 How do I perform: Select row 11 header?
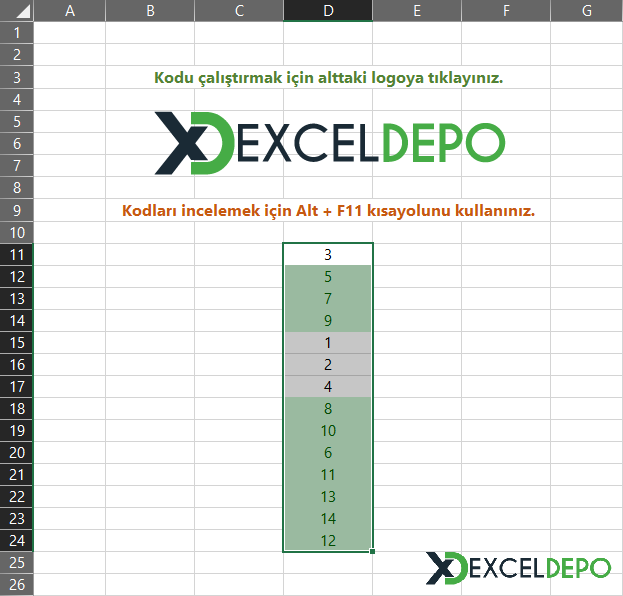coord(17,254)
